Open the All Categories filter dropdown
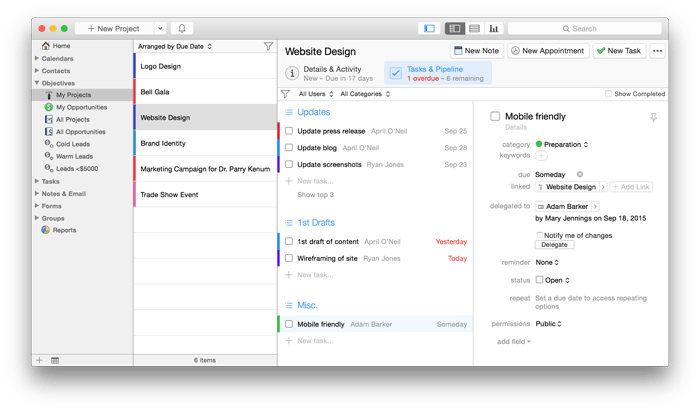Screen dimensions: 700x411 coord(365,94)
